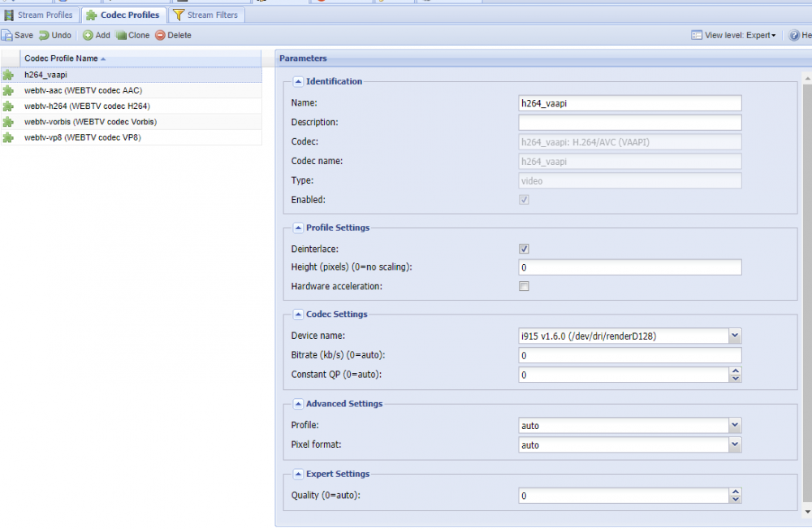Click the Description input field
Screen dimensions: 812x529
pyautogui.click(x=630, y=122)
